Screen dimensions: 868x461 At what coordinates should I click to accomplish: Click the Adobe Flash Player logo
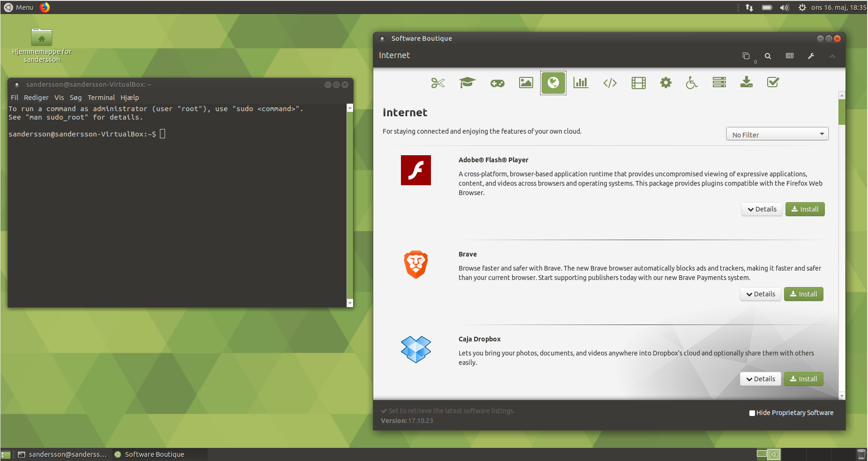(416, 170)
